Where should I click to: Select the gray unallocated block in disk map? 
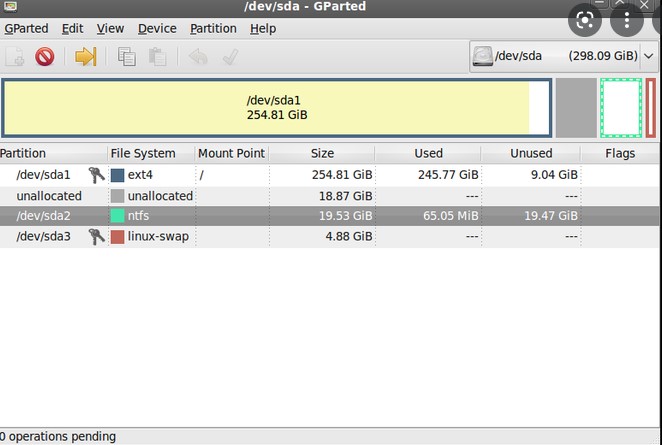pyautogui.click(x=576, y=108)
